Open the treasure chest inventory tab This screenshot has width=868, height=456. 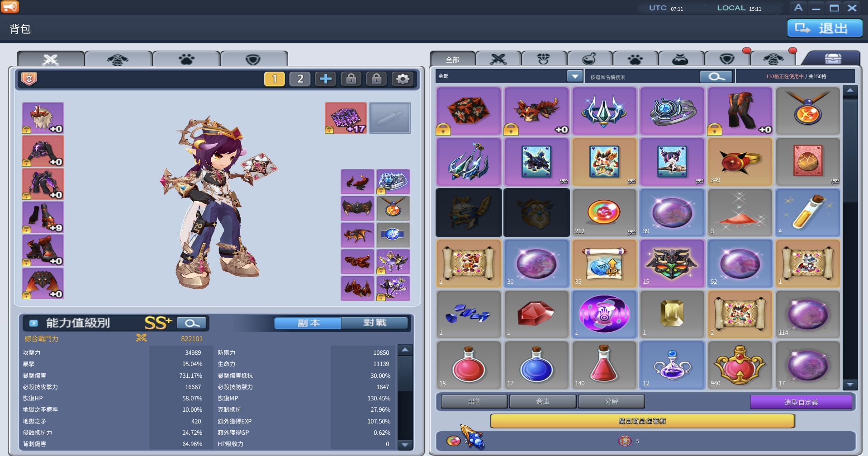[x=833, y=59]
